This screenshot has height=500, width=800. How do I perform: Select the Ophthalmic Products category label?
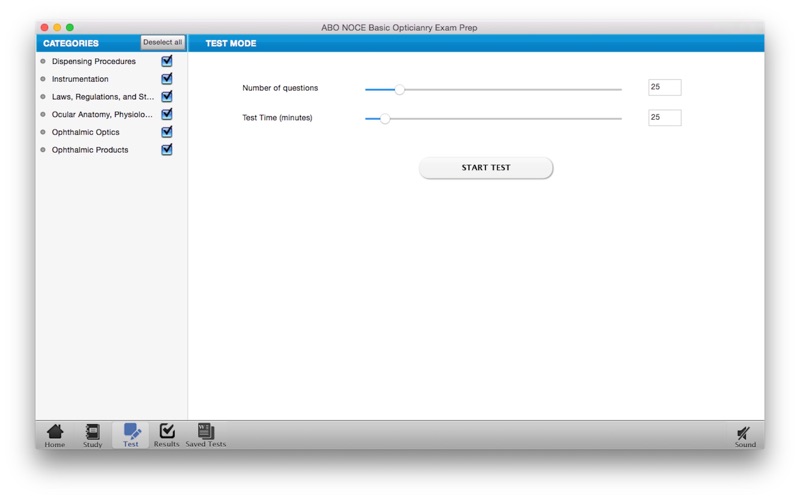pos(90,150)
